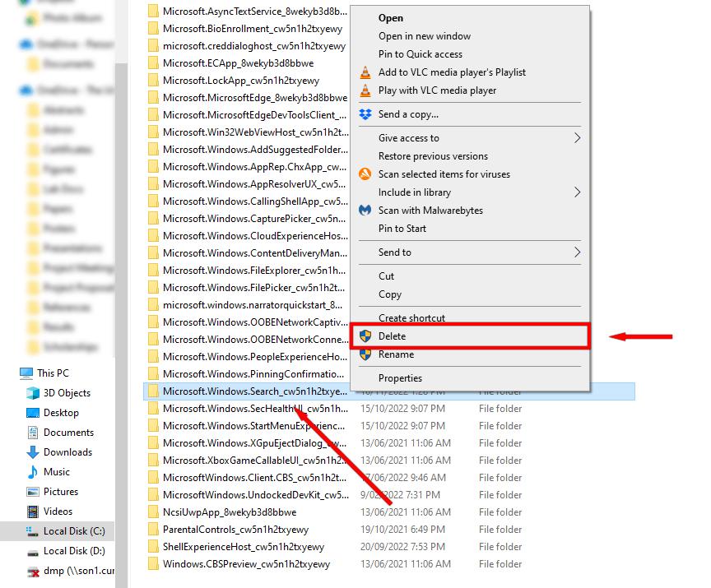The image size is (711, 588).
Task: Expand the Give access to submenu arrow
Action: click(577, 137)
